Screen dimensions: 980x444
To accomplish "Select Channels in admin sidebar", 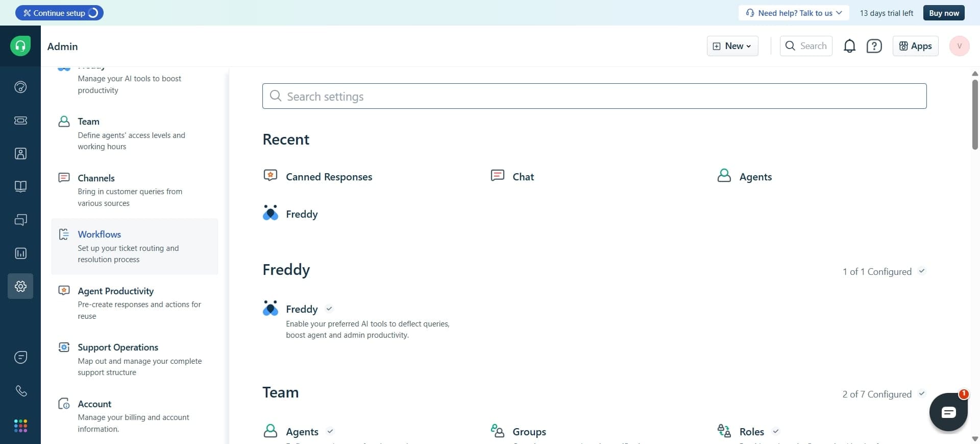I will tap(96, 178).
